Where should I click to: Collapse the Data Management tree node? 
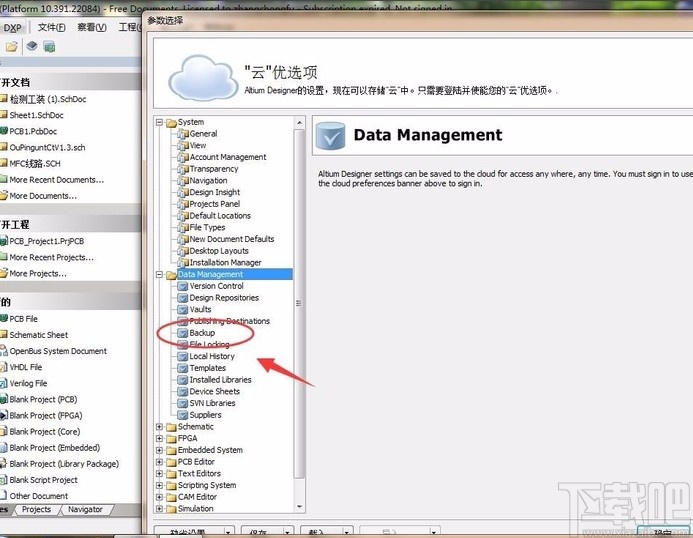coord(160,275)
